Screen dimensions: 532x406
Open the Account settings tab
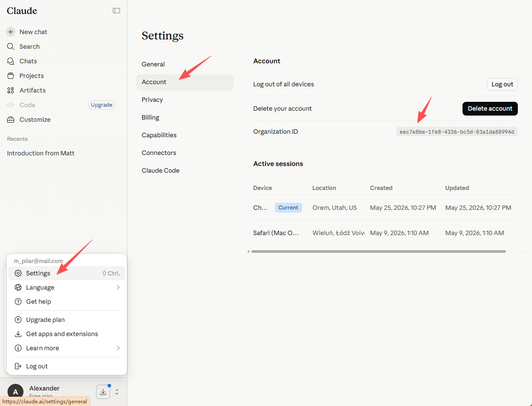point(185,82)
